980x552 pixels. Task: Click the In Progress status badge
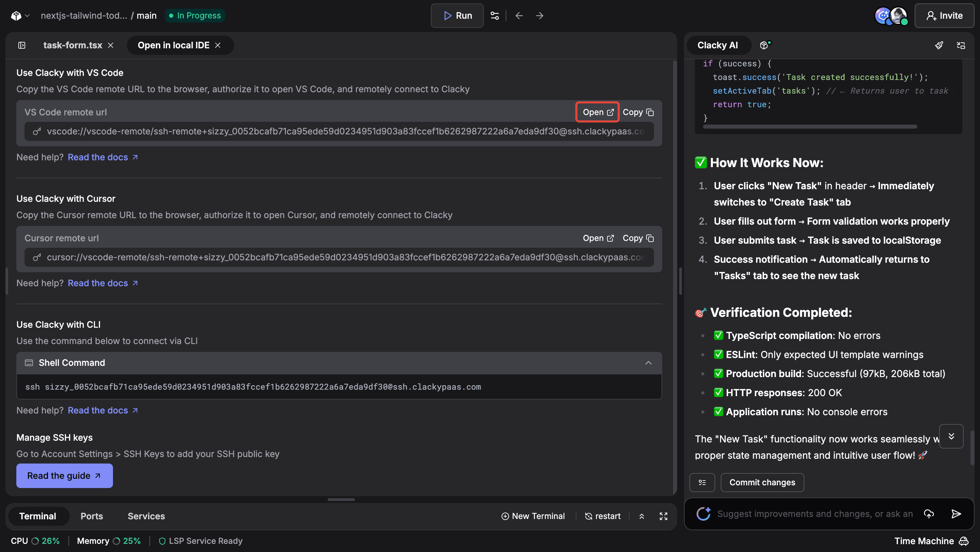(195, 16)
